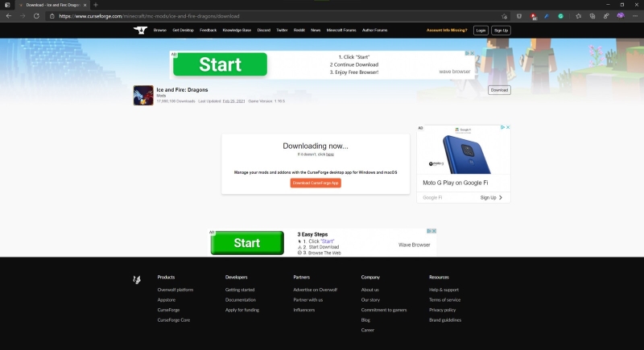Screen dimensions: 644x350
Task: Open the Grammarly extension icon
Action: click(560, 16)
